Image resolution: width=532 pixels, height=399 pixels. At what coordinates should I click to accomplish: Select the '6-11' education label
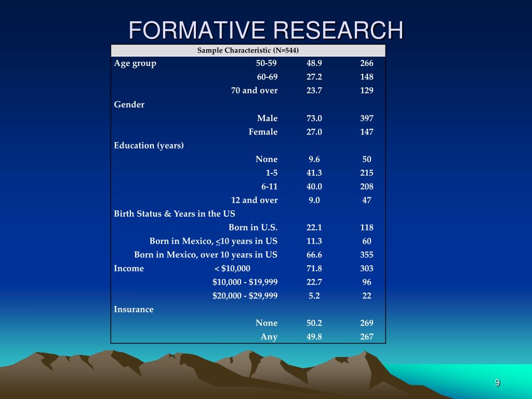point(270,187)
